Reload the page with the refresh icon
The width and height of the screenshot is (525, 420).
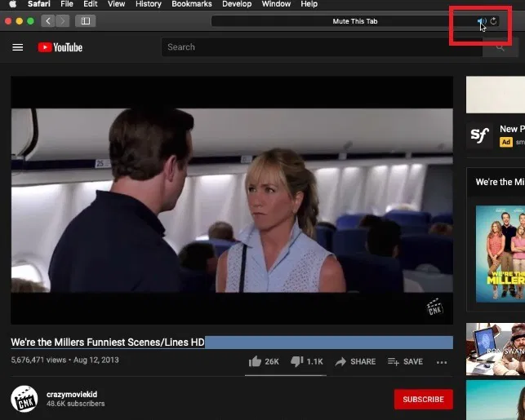493,21
